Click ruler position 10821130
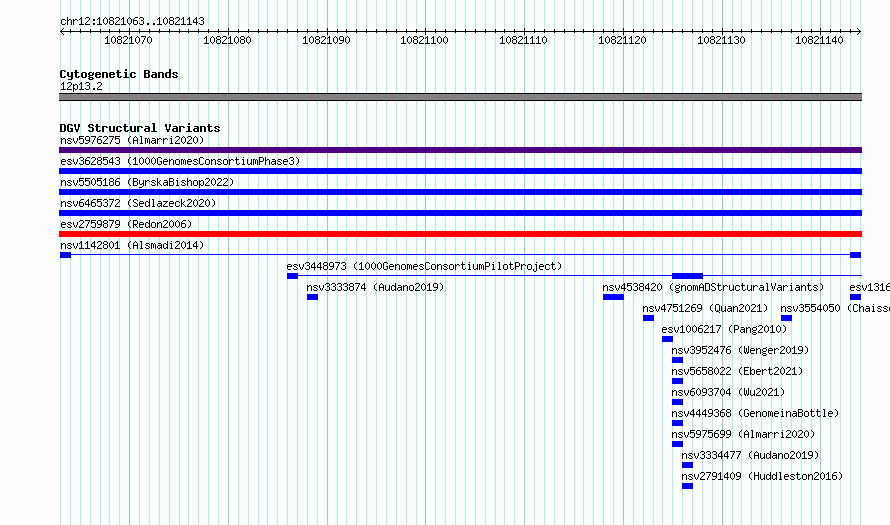This screenshot has height=525, width=890. [721, 40]
